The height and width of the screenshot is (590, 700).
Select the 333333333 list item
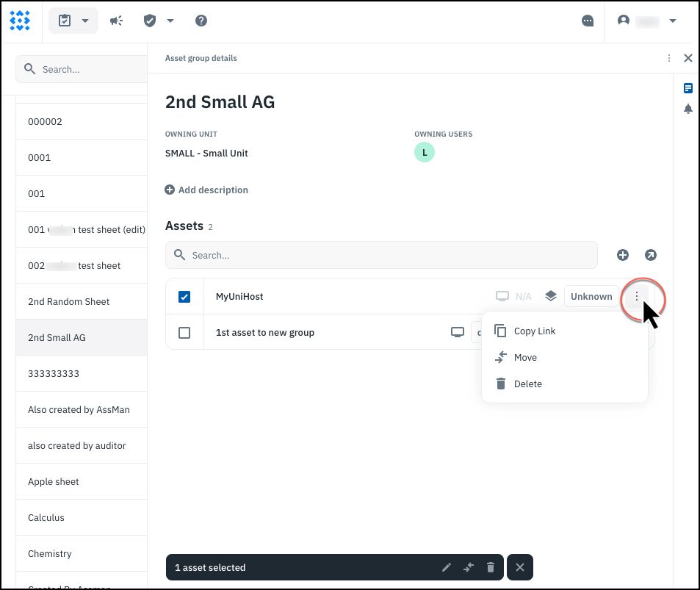82,373
